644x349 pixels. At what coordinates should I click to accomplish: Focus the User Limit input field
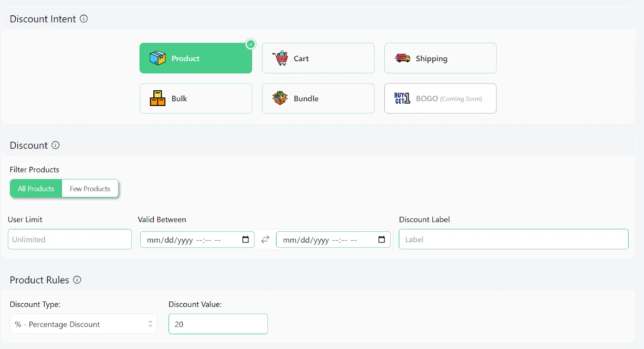[70, 239]
